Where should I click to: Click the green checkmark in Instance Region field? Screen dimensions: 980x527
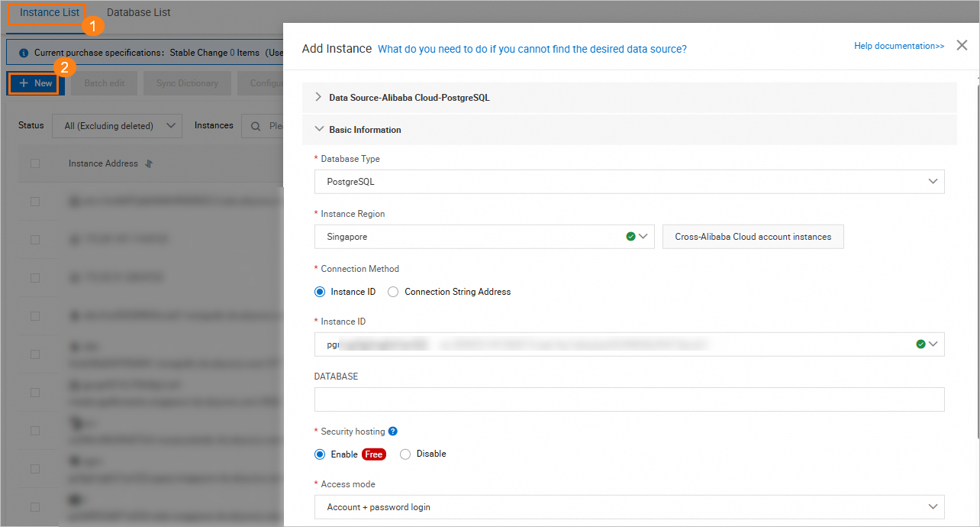tap(631, 236)
